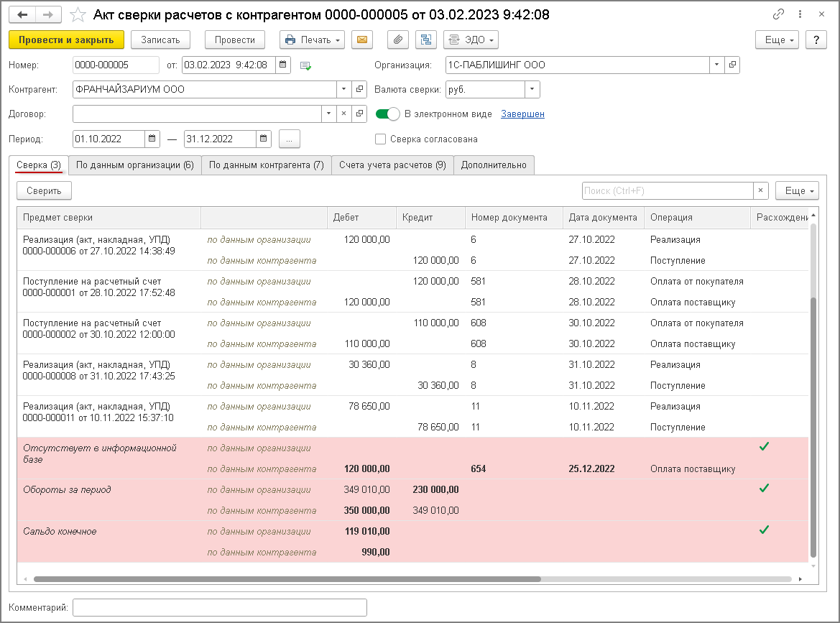Add document to favorites with star icon

pyautogui.click(x=78, y=14)
